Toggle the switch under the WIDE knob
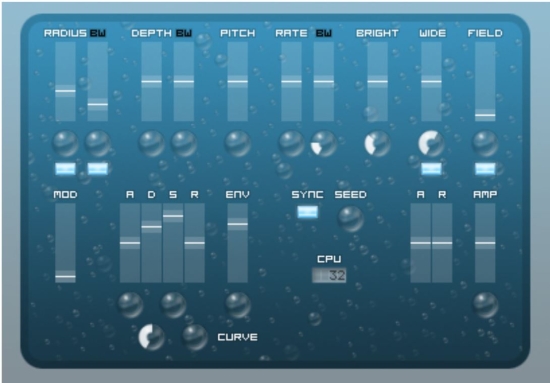This screenshot has height=383, width=550. (x=431, y=169)
